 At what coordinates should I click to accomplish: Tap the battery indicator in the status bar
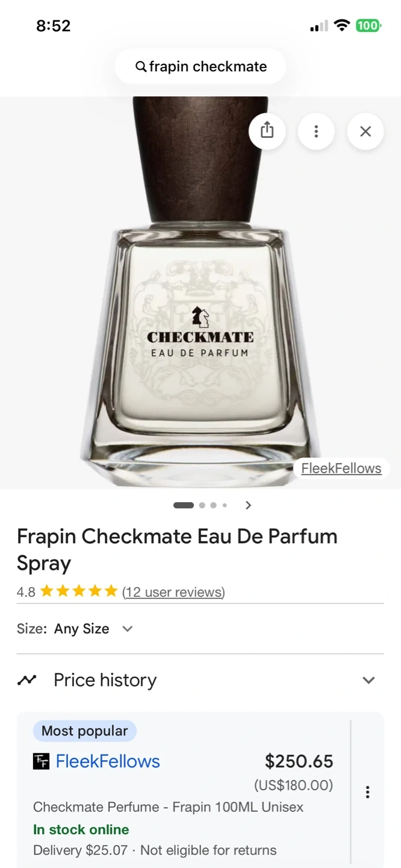pyautogui.click(x=367, y=25)
